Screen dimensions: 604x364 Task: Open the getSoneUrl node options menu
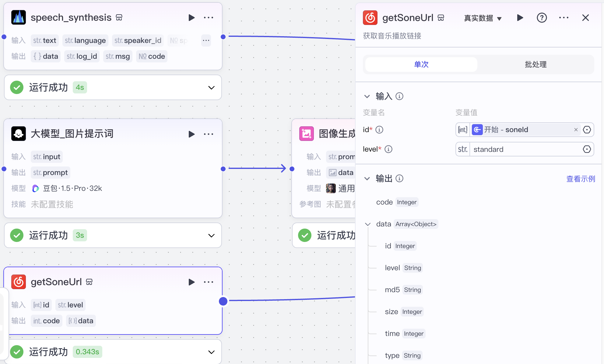click(x=209, y=282)
